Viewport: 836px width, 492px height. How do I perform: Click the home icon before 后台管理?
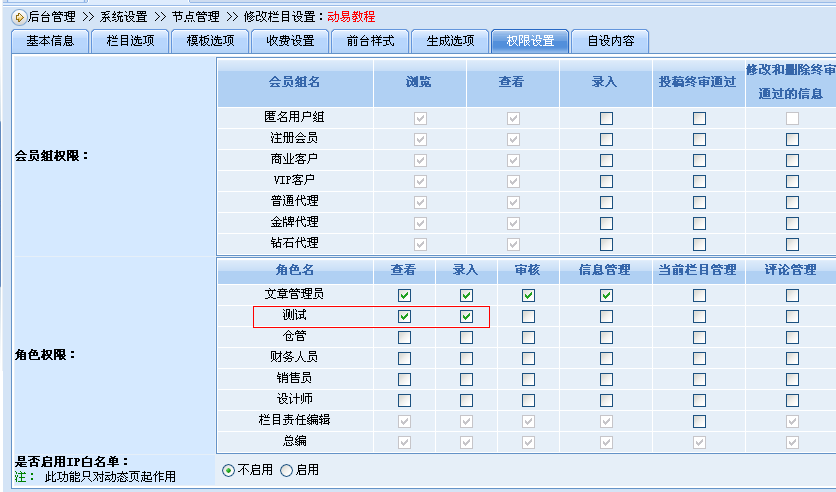19,17
